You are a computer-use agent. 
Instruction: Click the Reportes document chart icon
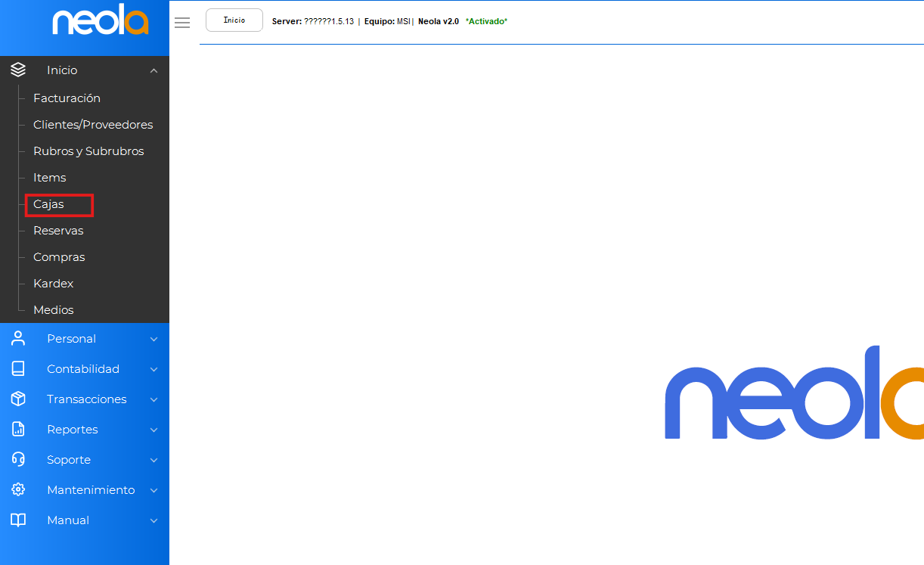click(18, 430)
